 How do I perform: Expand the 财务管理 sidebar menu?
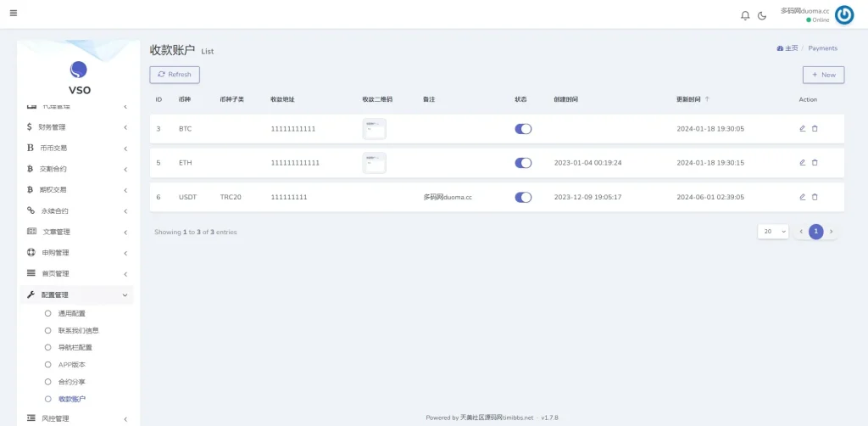(x=76, y=127)
